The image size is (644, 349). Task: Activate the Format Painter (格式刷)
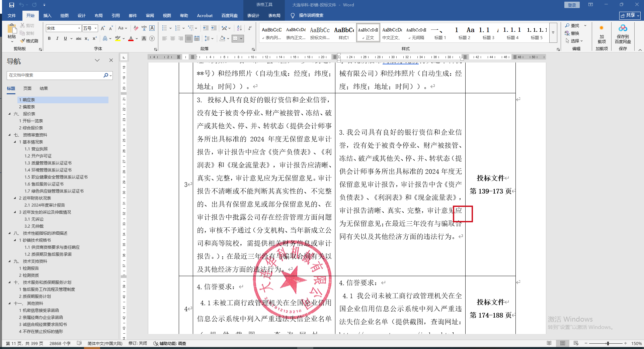(x=29, y=41)
